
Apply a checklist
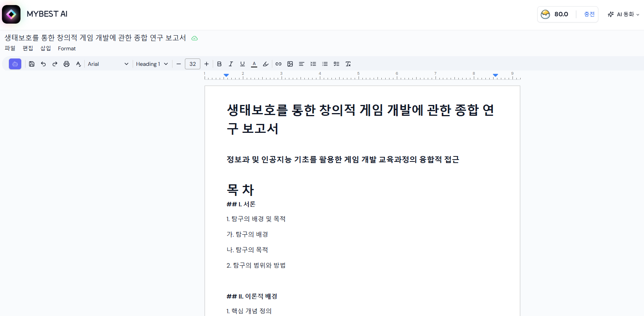click(337, 64)
